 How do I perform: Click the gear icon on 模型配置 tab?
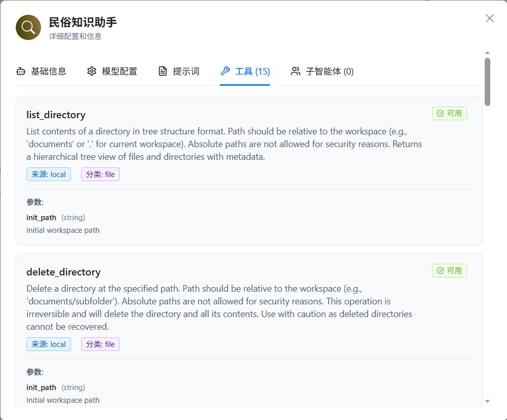(92, 71)
